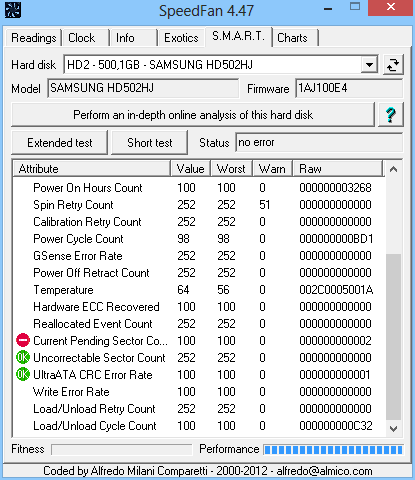Click the Status field showing no error
The image size is (415, 480).
pos(319,143)
